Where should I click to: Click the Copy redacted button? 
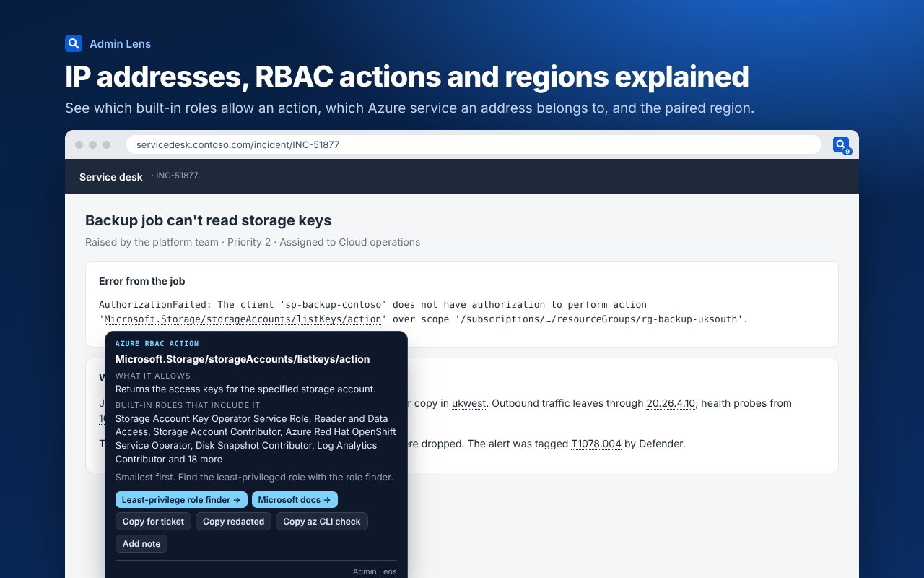[x=233, y=522]
